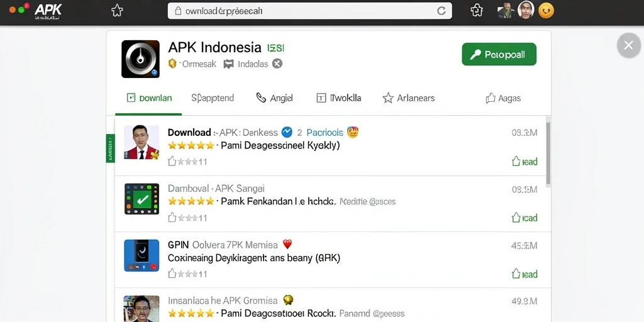
Task: Click the yellow smiley icon in toolbar
Action: pyautogui.click(x=546, y=11)
